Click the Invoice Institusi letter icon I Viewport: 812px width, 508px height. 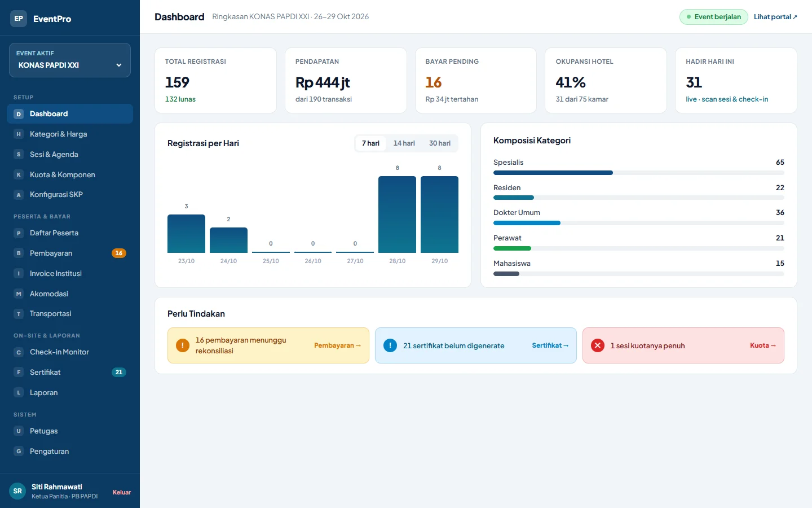click(x=19, y=274)
